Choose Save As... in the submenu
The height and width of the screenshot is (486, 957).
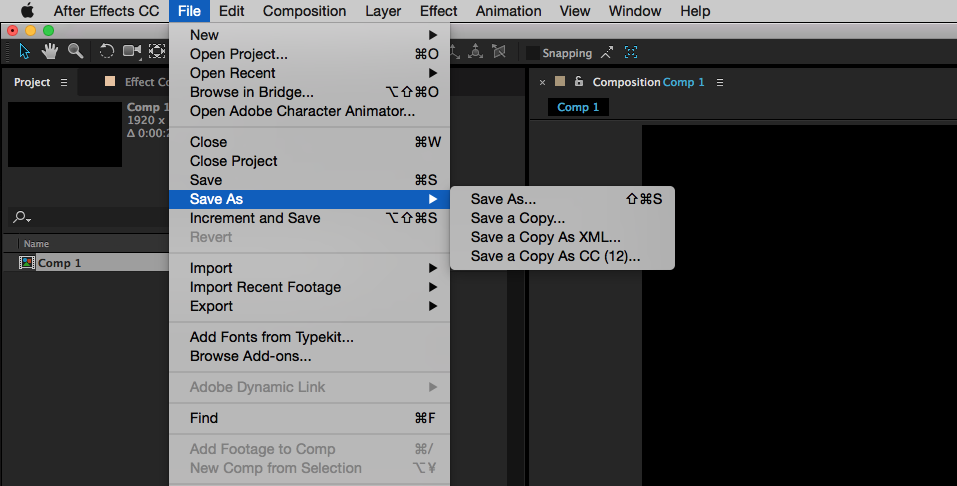click(x=562, y=199)
